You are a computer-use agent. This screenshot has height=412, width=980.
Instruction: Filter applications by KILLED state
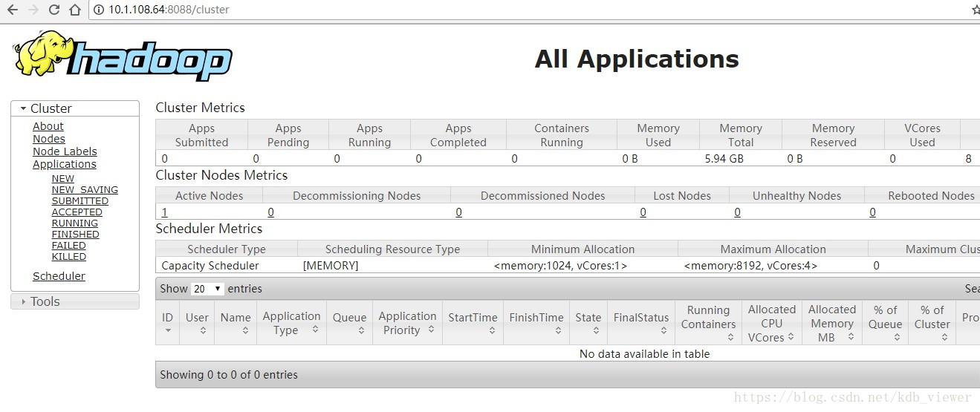point(69,256)
